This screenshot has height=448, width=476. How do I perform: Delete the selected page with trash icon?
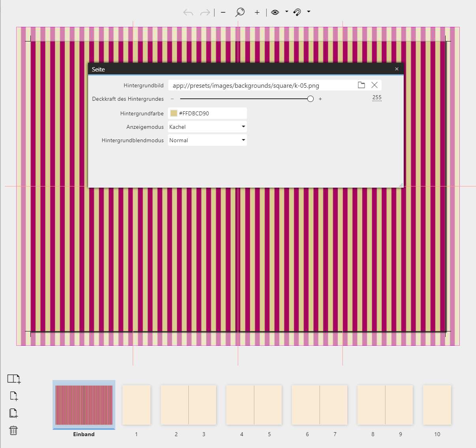[x=14, y=430]
